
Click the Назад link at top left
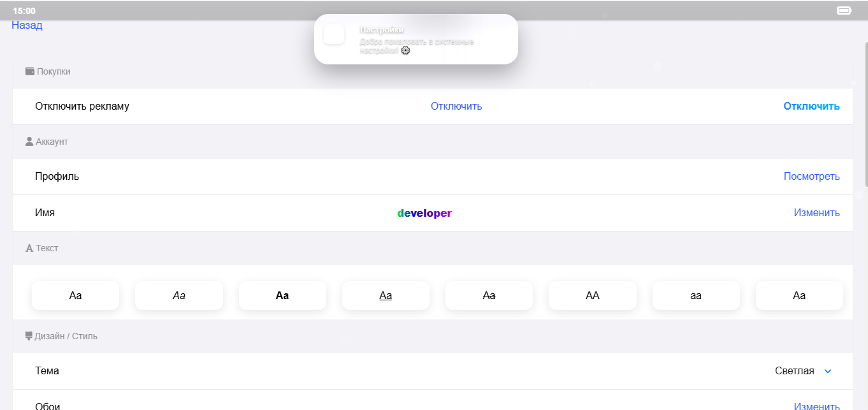pos(26,25)
